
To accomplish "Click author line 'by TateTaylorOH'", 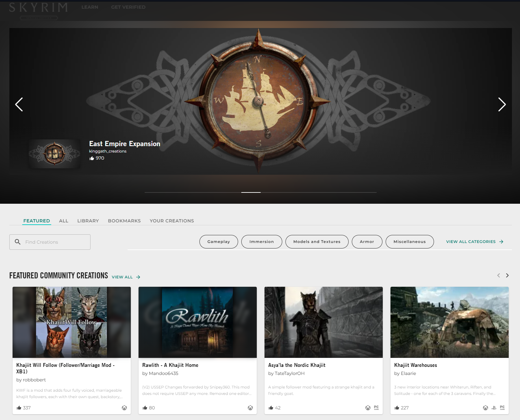I will pos(286,373).
